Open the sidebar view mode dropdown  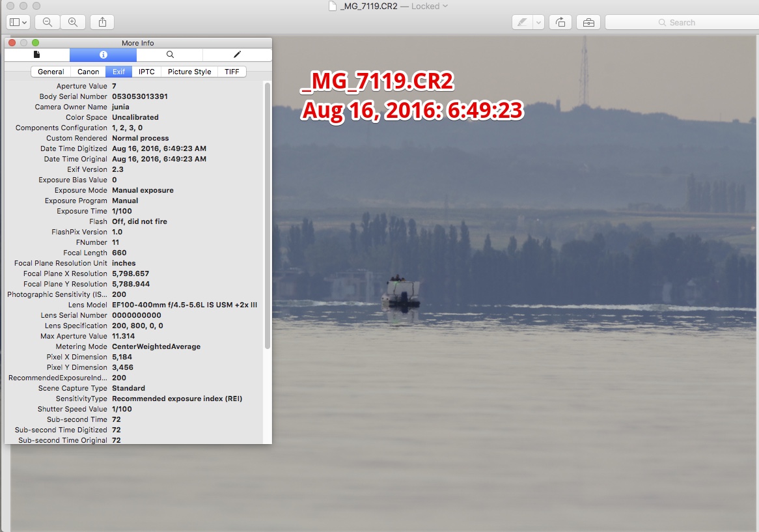[18, 22]
